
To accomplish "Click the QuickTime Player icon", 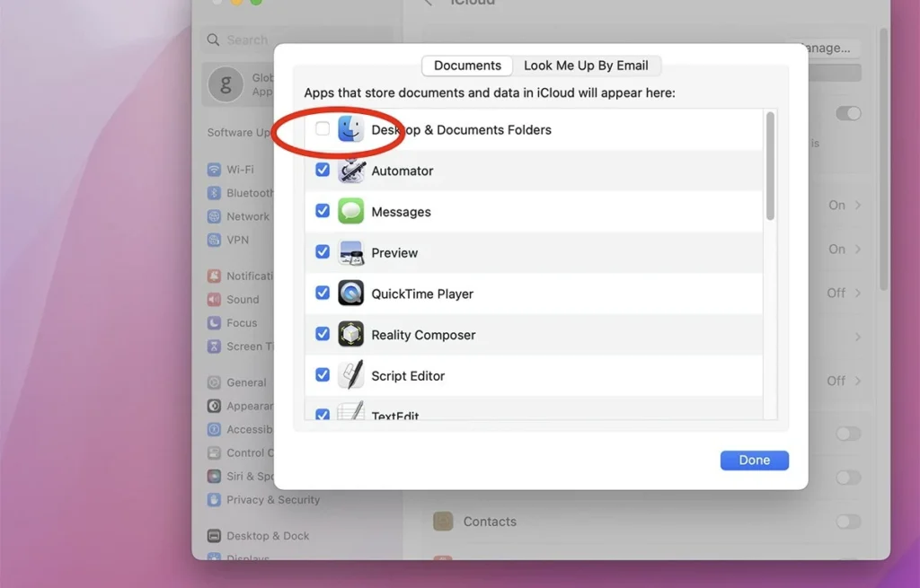I will (351, 294).
